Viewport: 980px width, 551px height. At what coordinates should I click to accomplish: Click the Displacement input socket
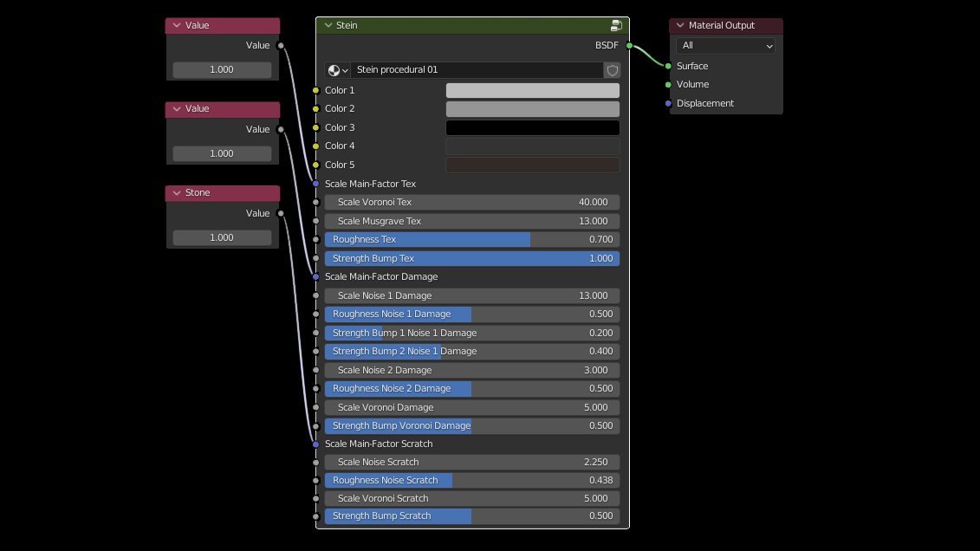(x=668, y=103)
